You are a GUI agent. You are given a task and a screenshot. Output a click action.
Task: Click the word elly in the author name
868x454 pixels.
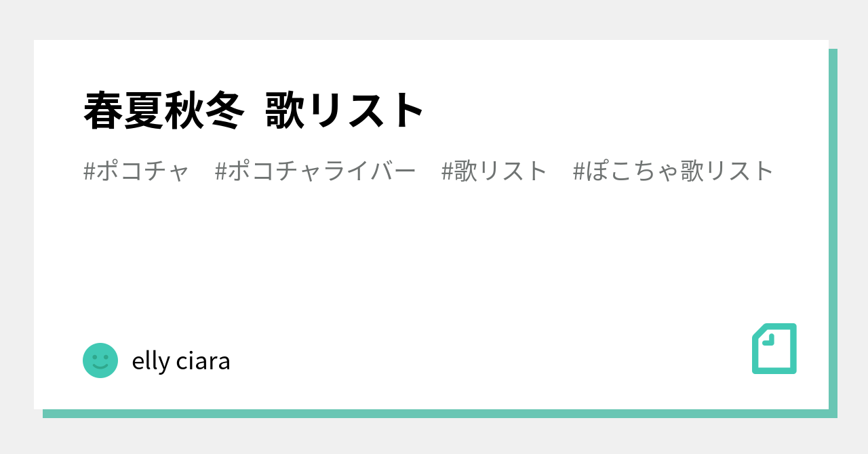point(151,361)
